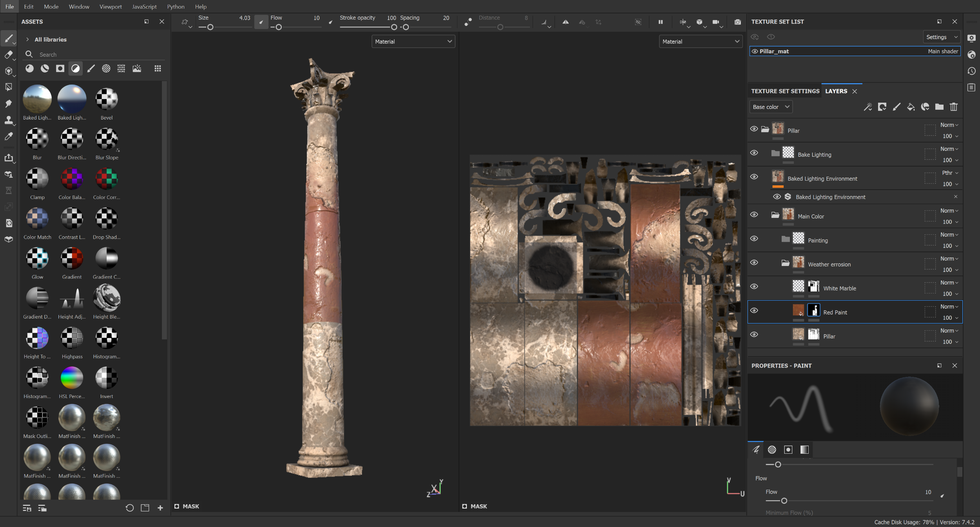This screenshot has height=527, width=980.
Task: Hide the Red Paint layer
Action: 754,311
